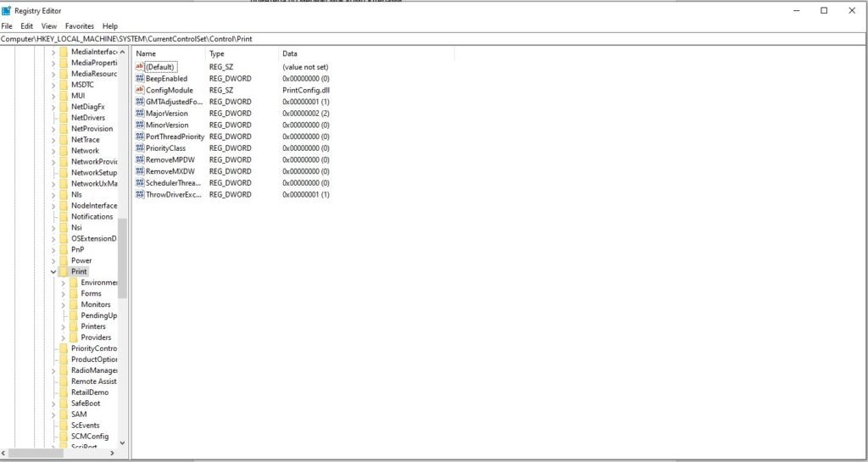Click the tree pane vertical scrollbar down arrow
Screen dimensions: 868x462
tap(122, 443)
